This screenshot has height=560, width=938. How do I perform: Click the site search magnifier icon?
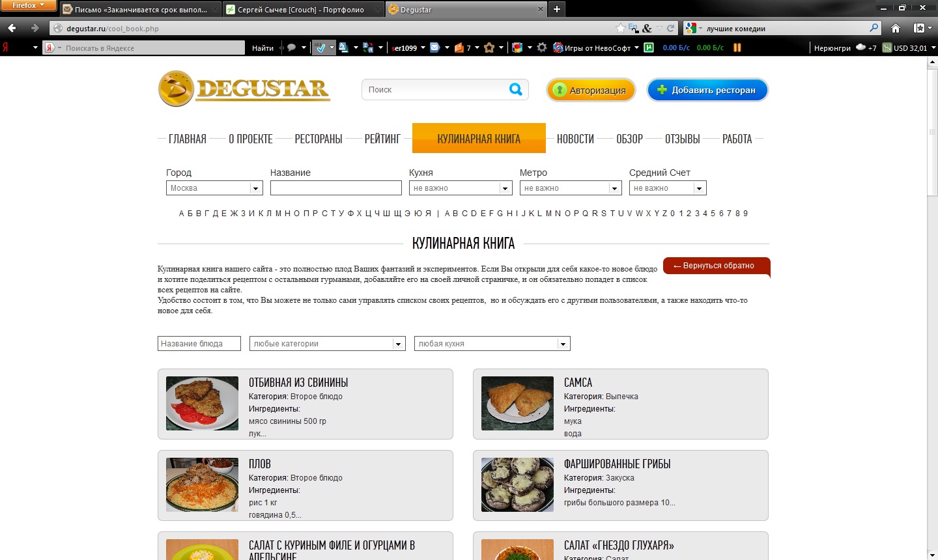tap(515, 89)
